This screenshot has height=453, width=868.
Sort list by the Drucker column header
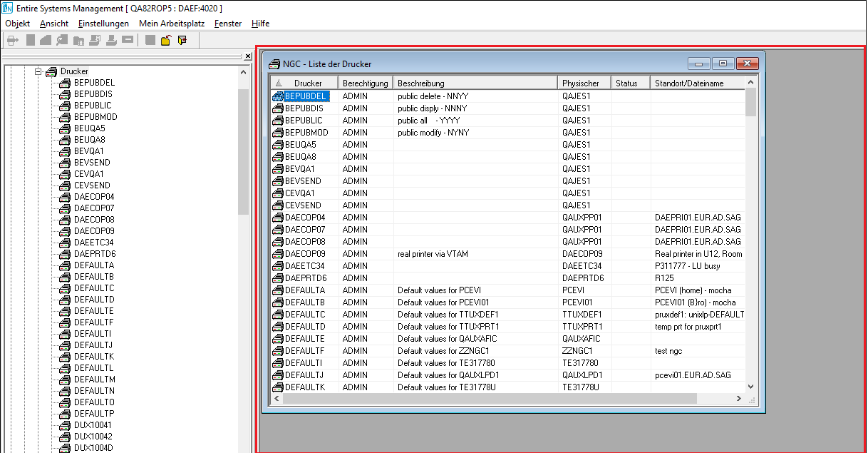(x=308, y=83)
